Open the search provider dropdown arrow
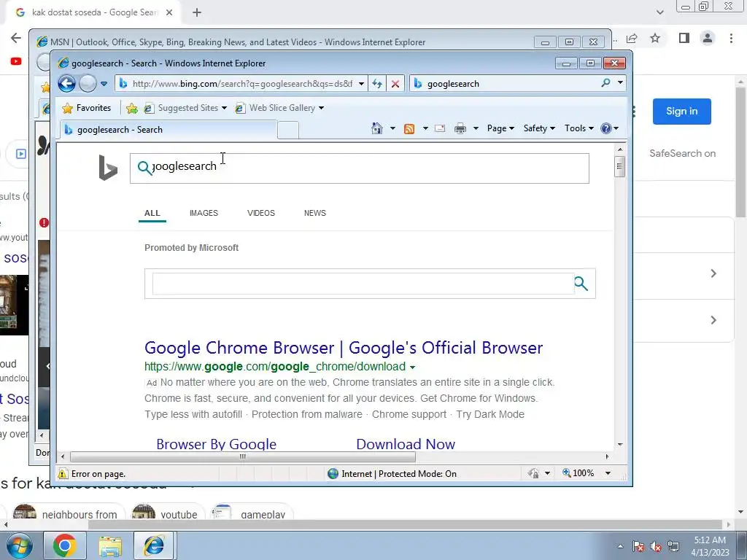 tap(620, 83)
